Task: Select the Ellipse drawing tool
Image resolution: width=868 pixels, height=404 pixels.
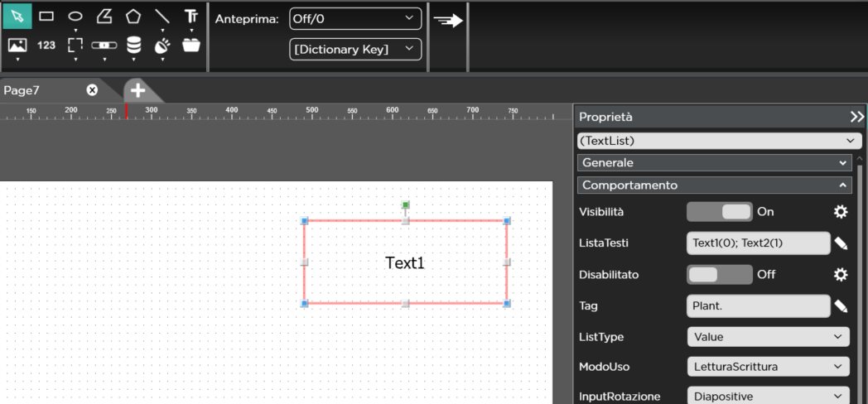Action: pyautogui.click(x=75, y=16)
